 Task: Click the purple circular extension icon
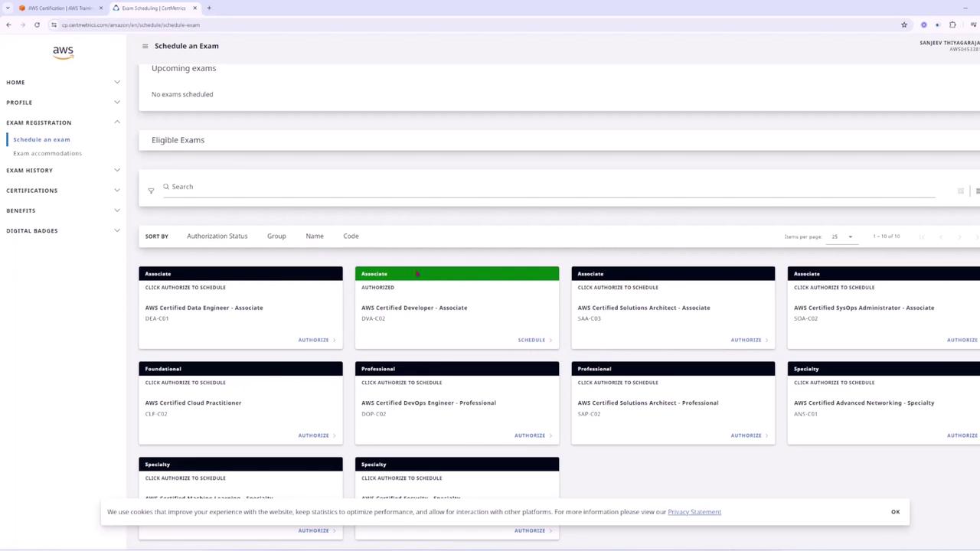tap(923, 24)
